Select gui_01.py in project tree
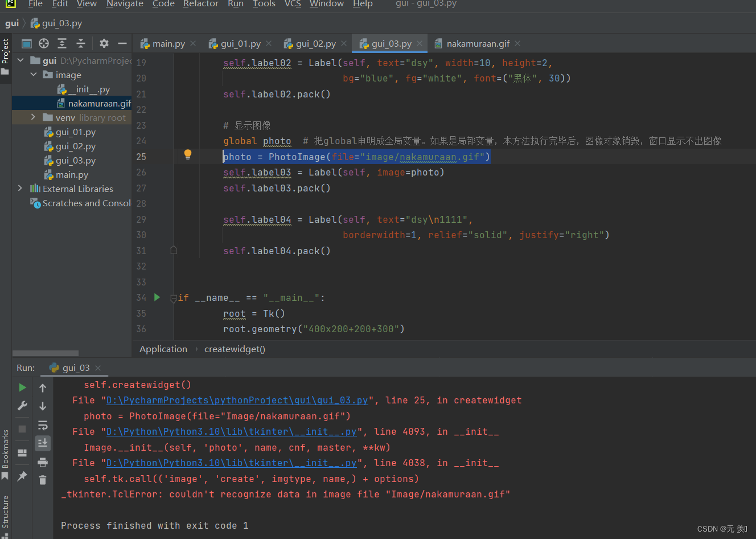Screen dimensions: 756x539 76,132
